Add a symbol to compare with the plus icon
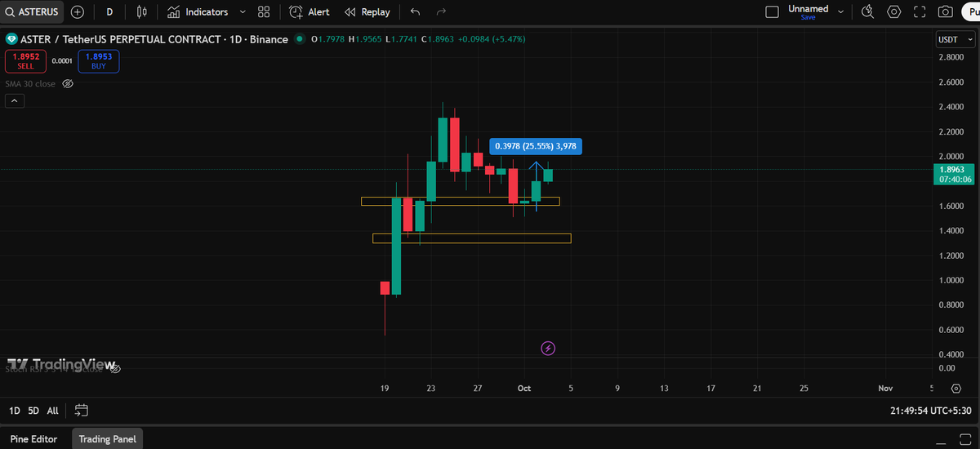 pyautogui.click(x=77, y=12)
